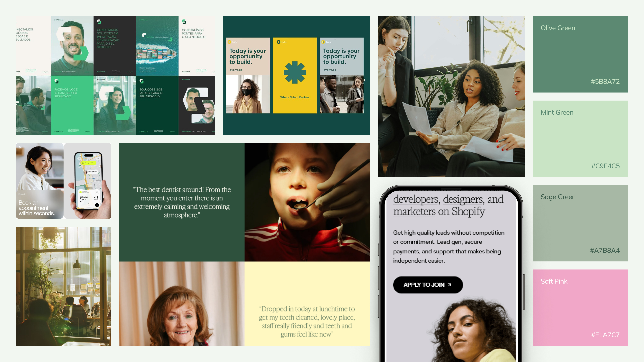Click the Book an appointment image card
This screenshot has width=644, height=362.
(40, 181)
